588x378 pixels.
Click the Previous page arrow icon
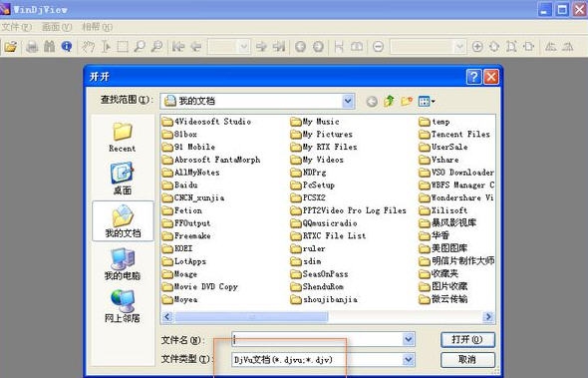tap(196, 47)
